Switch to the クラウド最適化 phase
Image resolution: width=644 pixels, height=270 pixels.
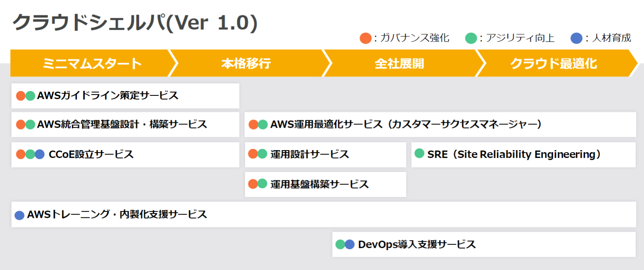coord(553,63)
